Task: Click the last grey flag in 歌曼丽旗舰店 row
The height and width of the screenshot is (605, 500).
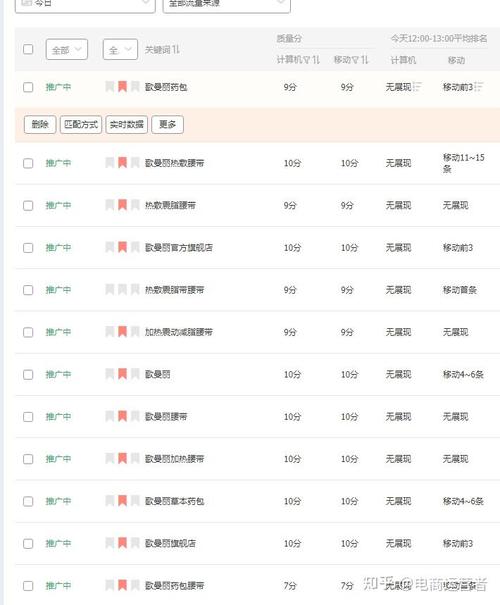Action: click(135, 543)
